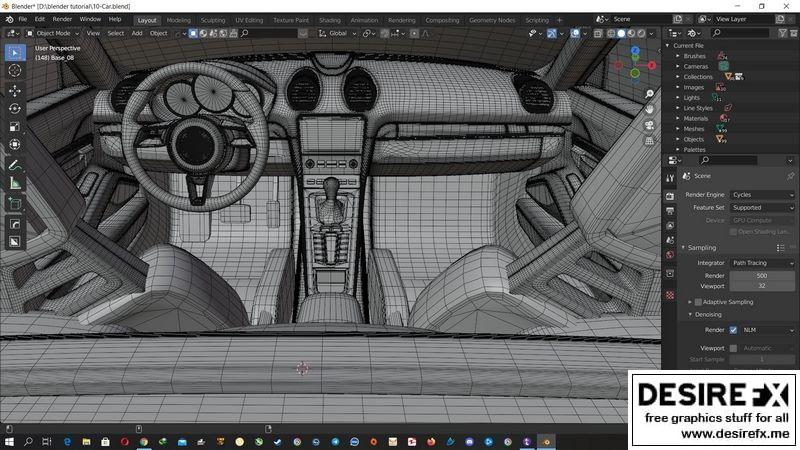800x450 pixels.
Task: Select the Rotate tool
Action: [x=15, y=109]
